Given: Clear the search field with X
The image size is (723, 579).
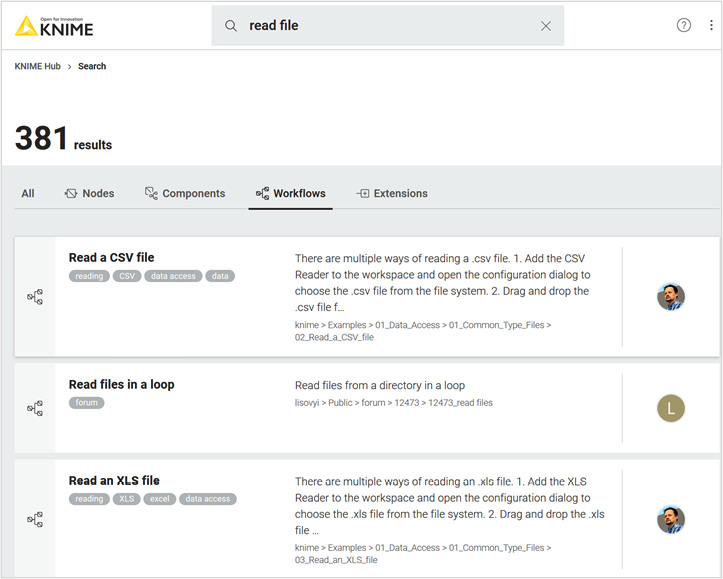Looking at the screenshot, I should click(545, 26).
